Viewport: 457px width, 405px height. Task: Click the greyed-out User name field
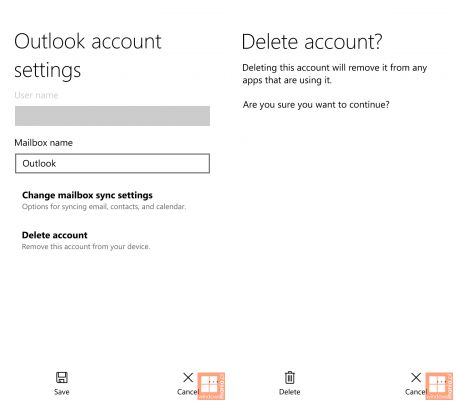tap(112, 116)
